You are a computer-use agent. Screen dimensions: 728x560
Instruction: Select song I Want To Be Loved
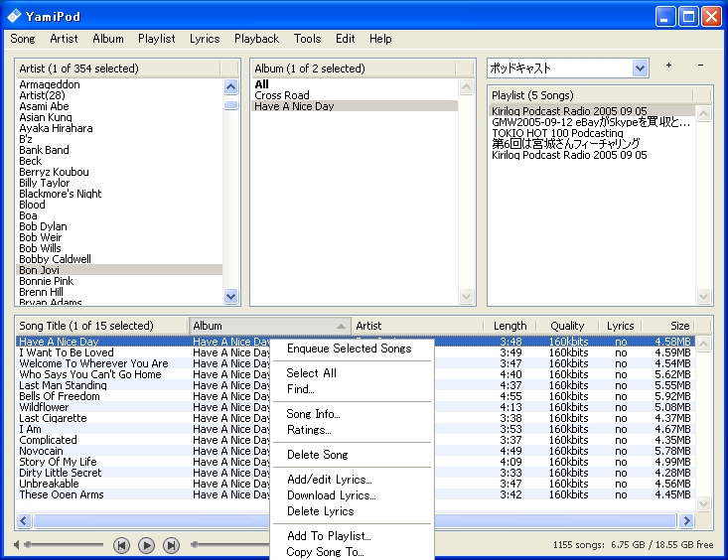coord(67,352)
